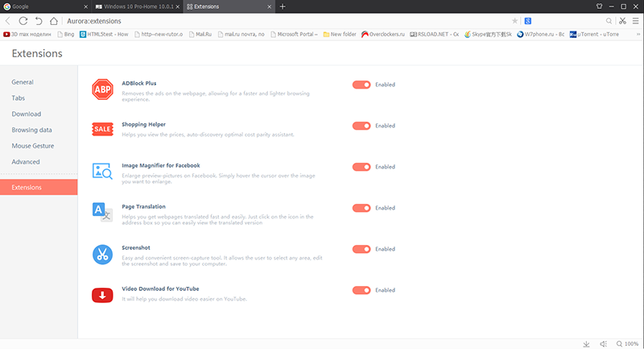644x349 pixels.
Task: Select the Extensions sidebar item
Action: pos(39,187)
